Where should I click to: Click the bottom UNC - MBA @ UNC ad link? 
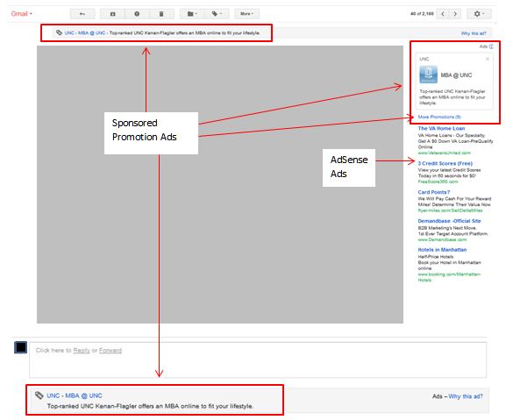[75, 395]
